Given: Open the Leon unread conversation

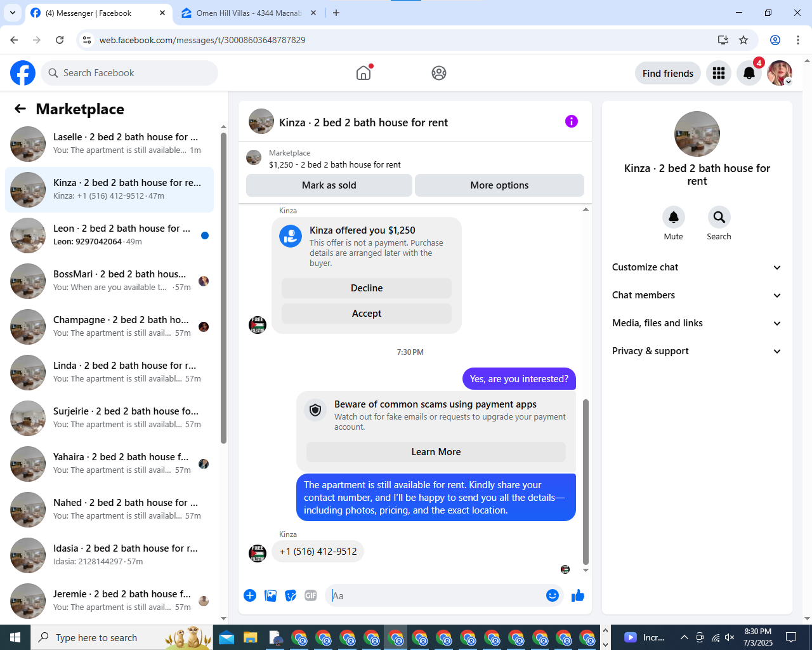Looking at the screenshot, I should click(x=109, y=235).
